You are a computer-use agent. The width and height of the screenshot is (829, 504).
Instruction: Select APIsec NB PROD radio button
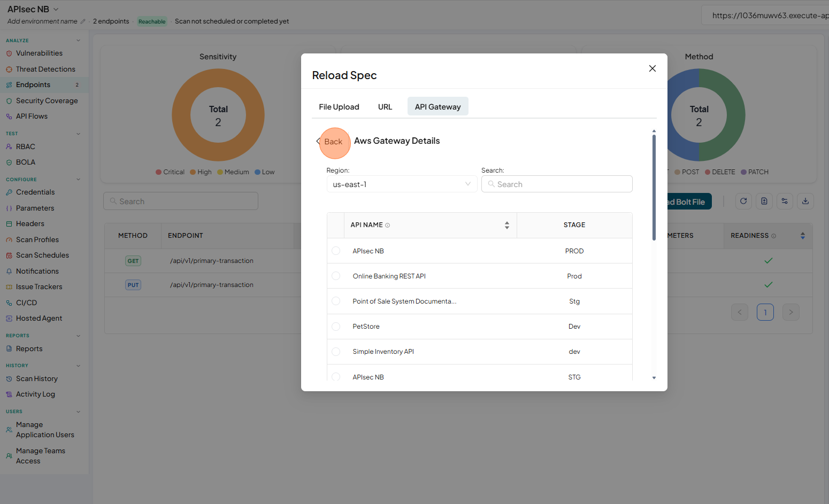336,251
